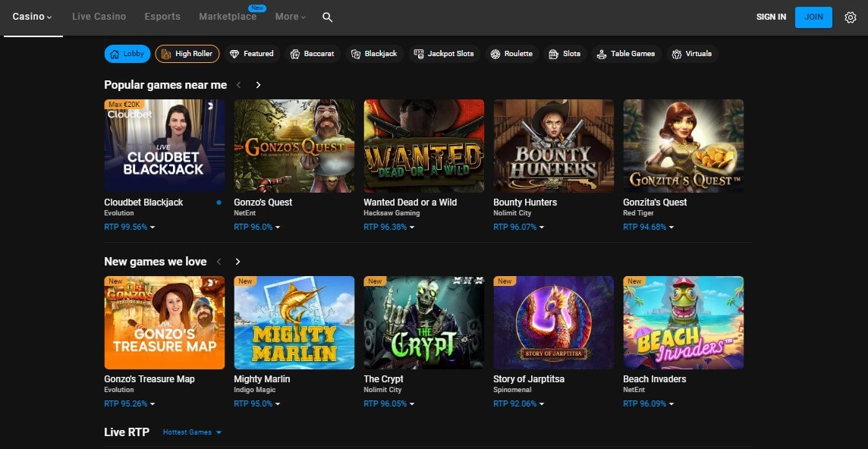Open the Gonzo's Quest game thumbnail

pos(294,146)
